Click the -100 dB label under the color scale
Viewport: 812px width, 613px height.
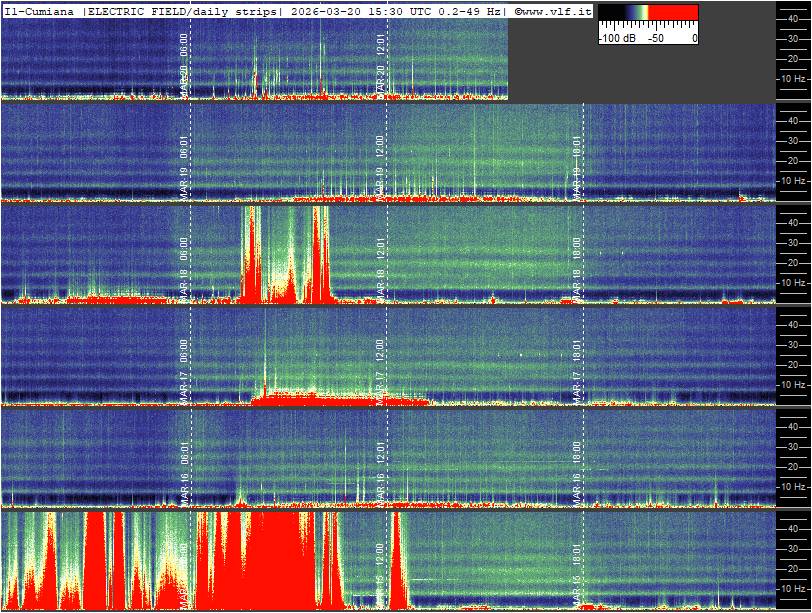tap(617, 38)
